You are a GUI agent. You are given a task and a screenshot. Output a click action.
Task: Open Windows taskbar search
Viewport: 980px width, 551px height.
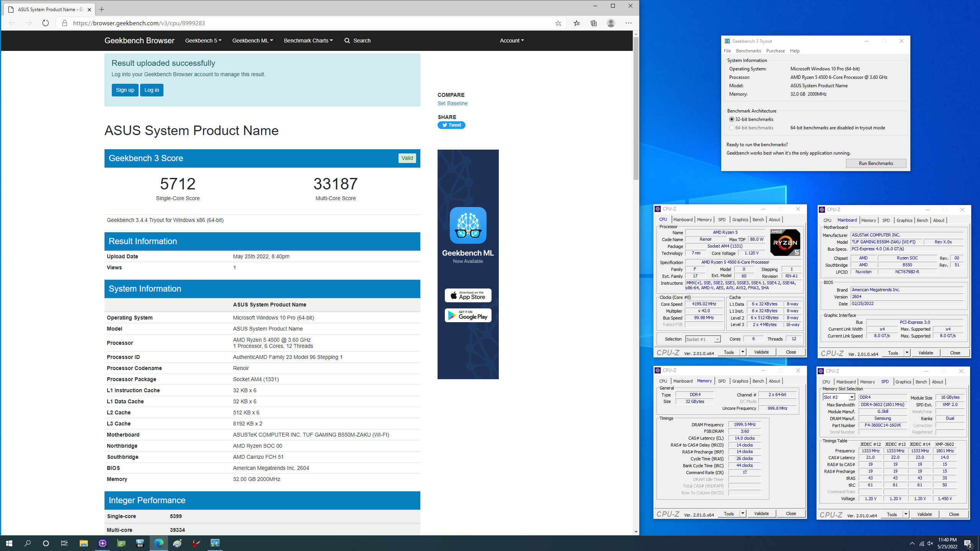click(28, 543)
